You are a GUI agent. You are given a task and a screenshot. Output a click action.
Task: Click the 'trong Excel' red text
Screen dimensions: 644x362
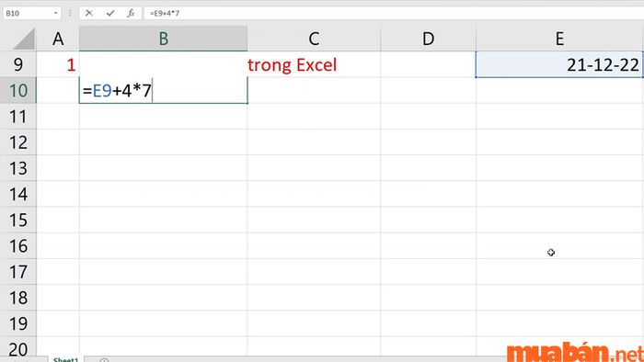292,65
